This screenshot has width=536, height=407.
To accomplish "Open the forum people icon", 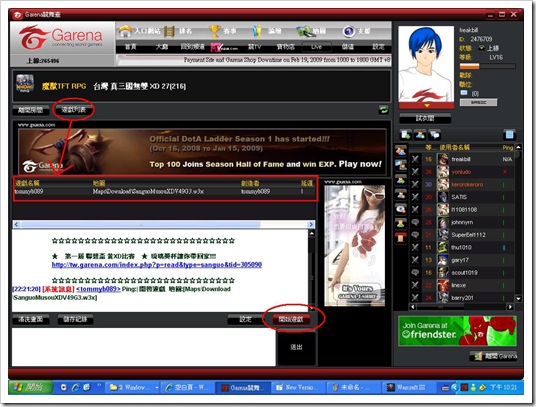I will (257, 31).
